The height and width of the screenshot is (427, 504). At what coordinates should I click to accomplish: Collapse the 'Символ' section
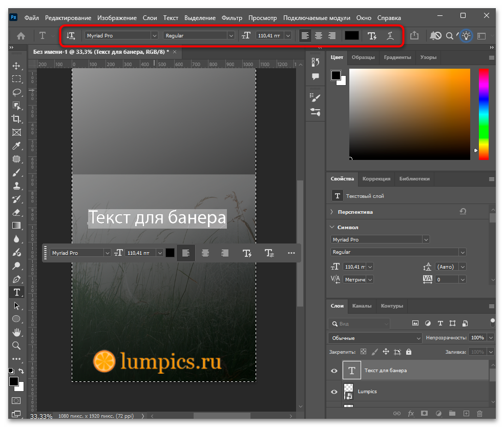[x=332, y=227]
